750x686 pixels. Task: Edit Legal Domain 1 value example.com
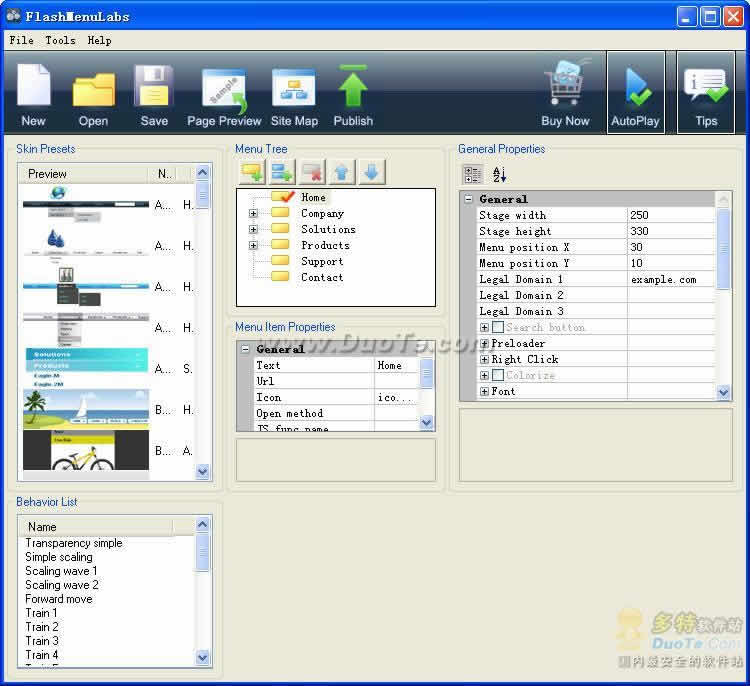pyautogui.click(x=671, y=279)
